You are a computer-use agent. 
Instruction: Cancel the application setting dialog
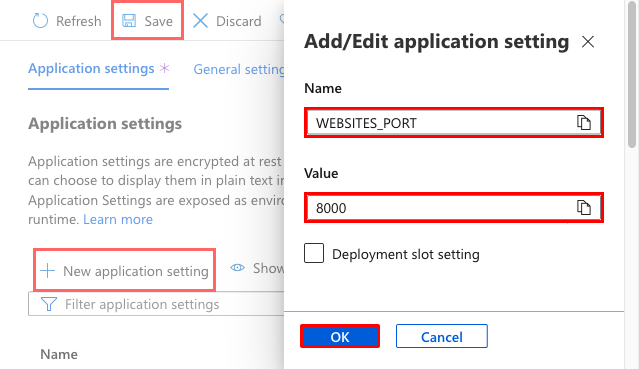click(441, 336)
